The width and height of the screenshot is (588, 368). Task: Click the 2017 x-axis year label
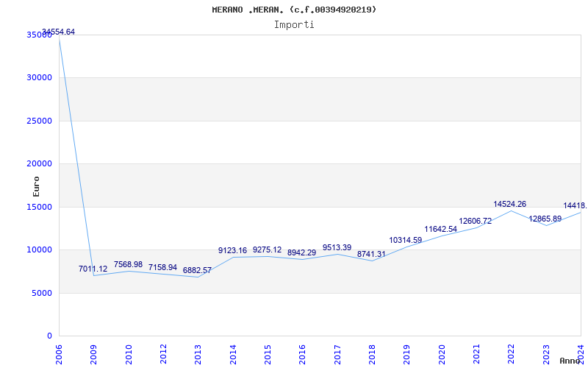pyautogui.click(x=337, y=353)
